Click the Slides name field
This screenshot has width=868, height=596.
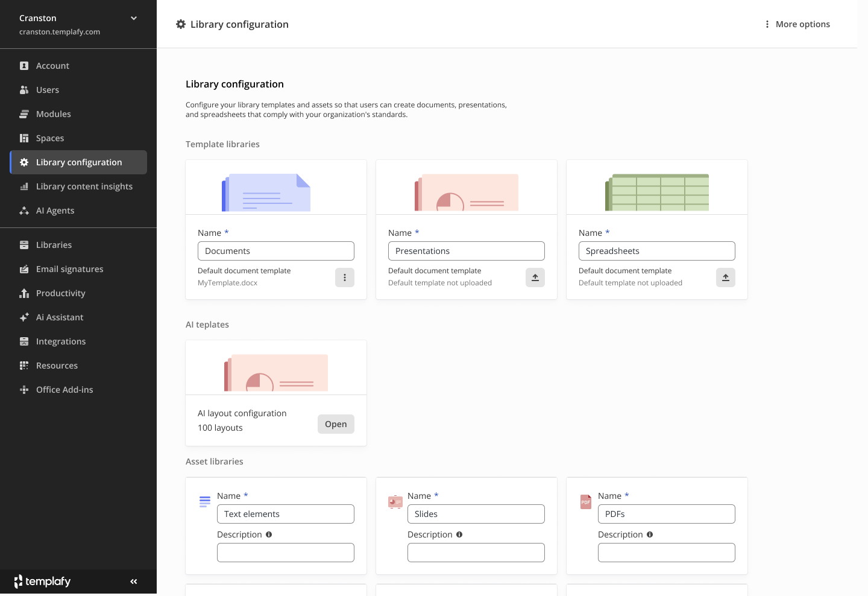pos(476,514)
